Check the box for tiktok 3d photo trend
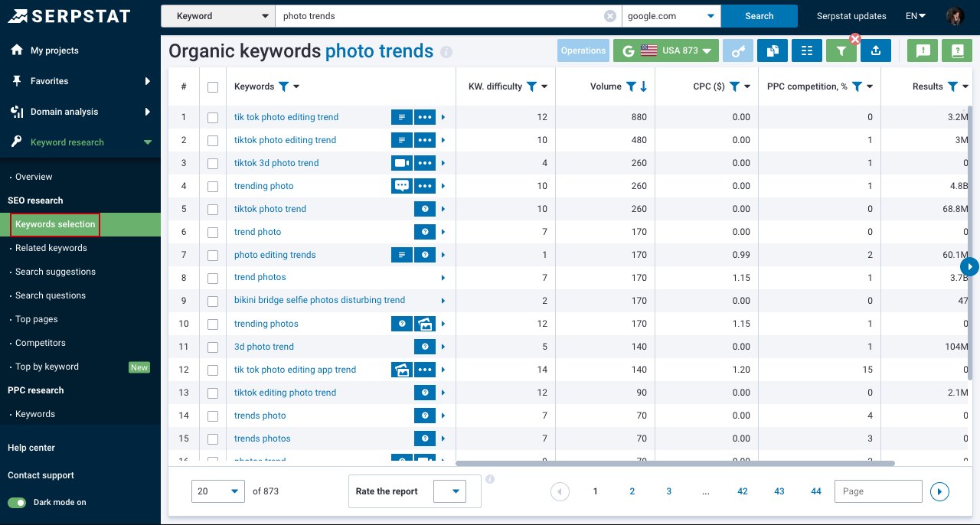The image size is (980, 525). point(213,164)
